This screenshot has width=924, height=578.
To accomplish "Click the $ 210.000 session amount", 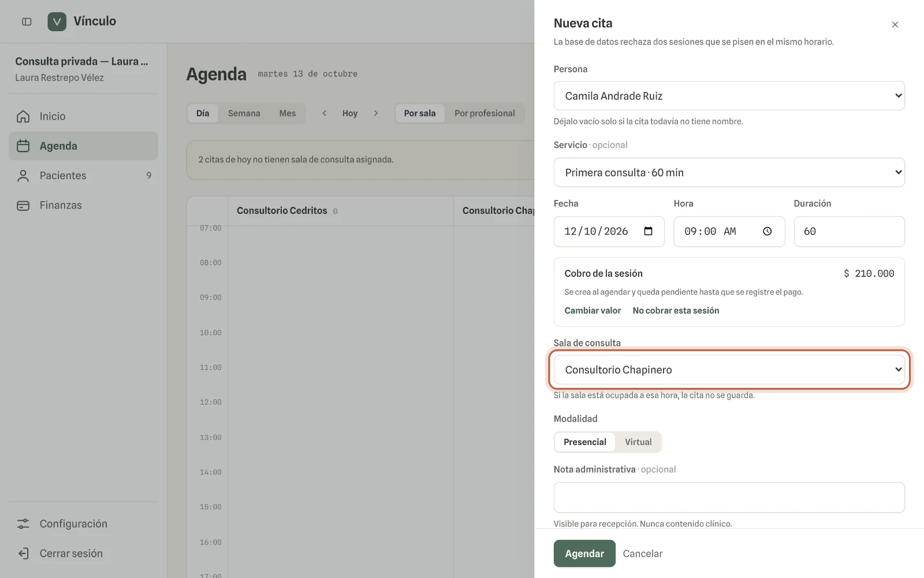I will tap(869, 273).
